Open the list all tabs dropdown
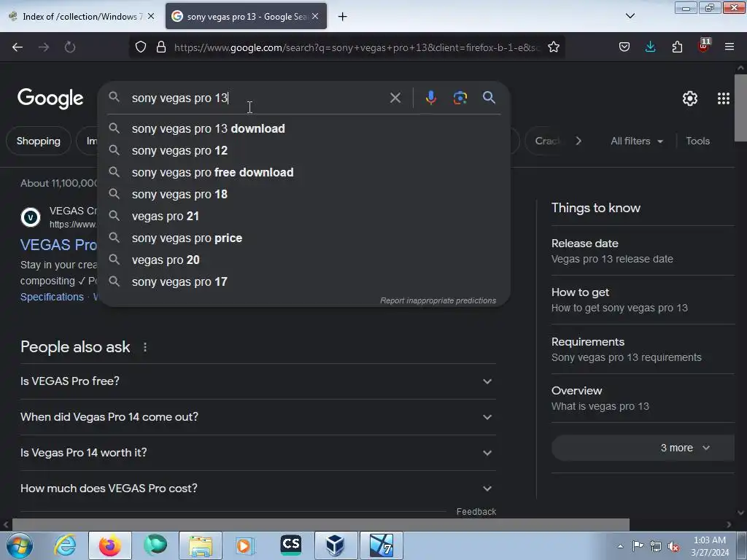The width and height of the screenshot is (747, 560). point(630,16)
